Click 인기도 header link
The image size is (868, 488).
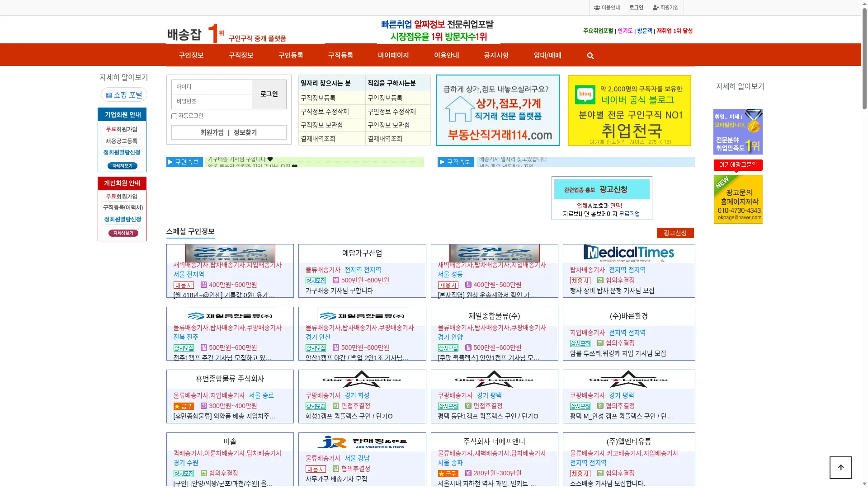tap(625, 31)
